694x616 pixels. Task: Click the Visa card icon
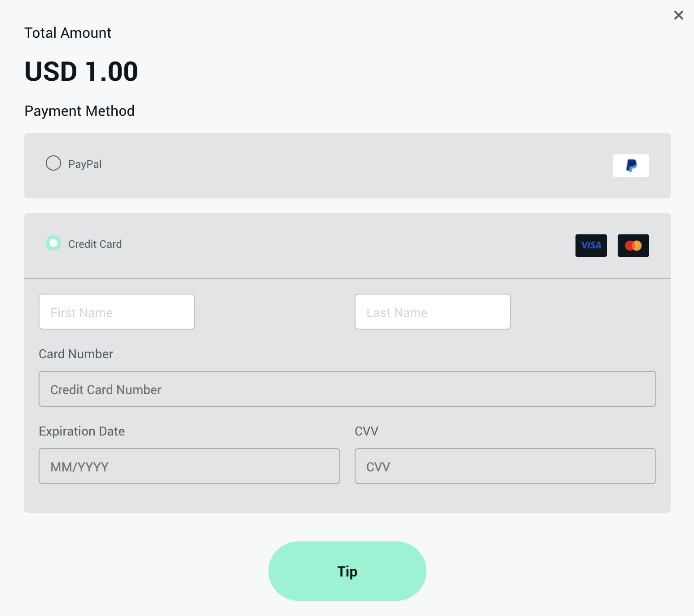pos(591,246)
